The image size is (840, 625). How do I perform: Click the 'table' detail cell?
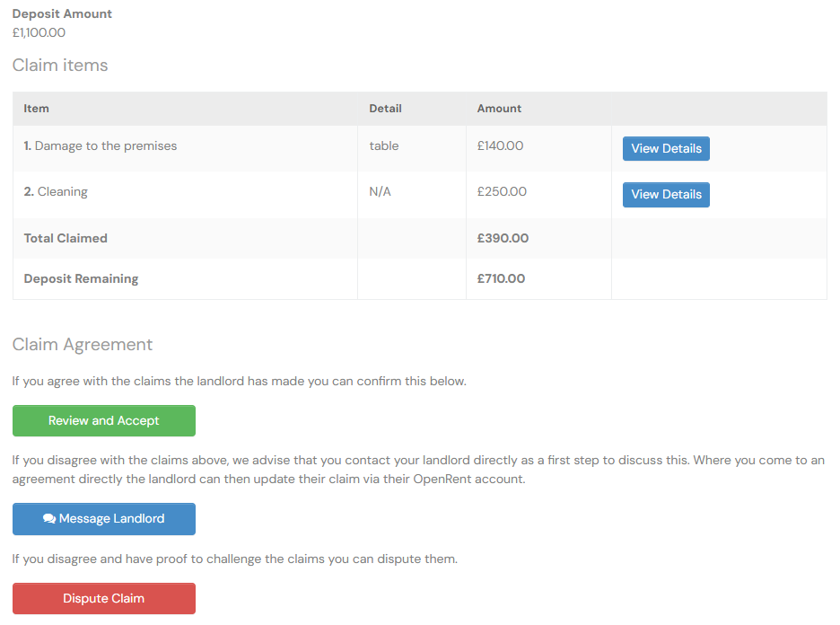click(x=384, y=146)
